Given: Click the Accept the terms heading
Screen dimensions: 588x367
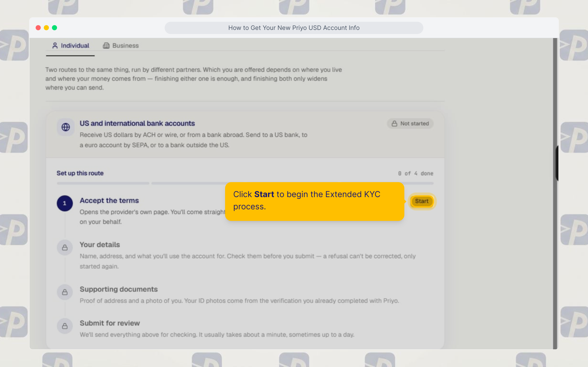Looking at the screenshot, I should (109, 200).
